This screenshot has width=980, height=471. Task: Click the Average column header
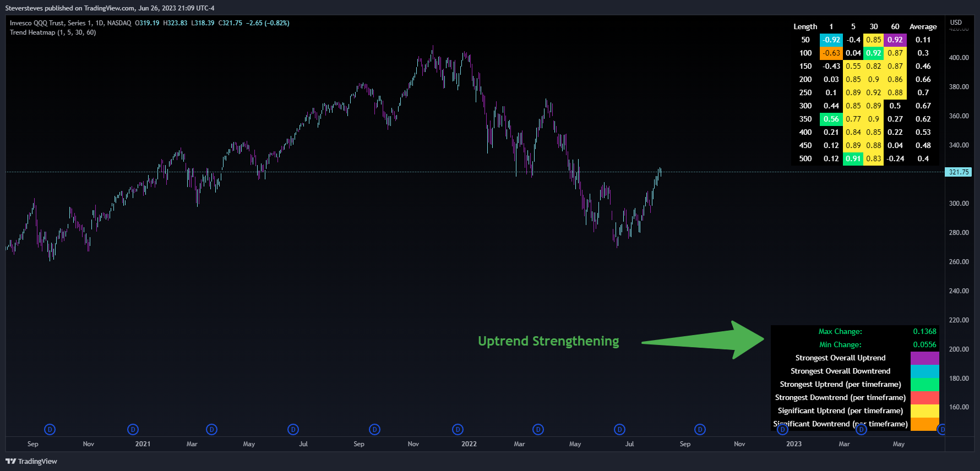(x=923, y=26)
